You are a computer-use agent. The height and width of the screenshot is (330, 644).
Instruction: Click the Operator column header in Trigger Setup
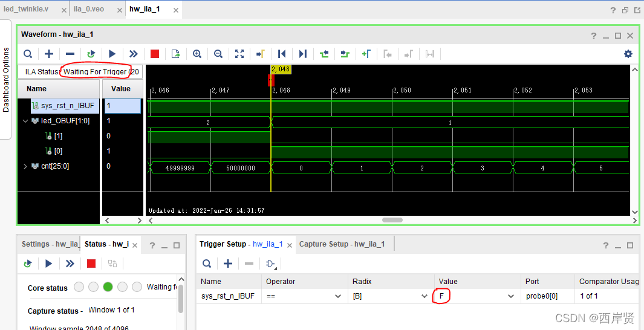tap(304, 282)
